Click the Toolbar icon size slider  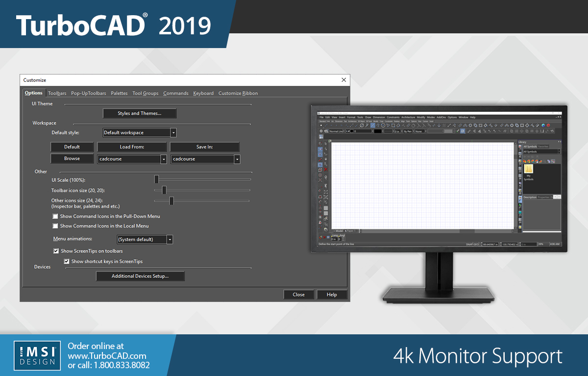click(202, 190)
